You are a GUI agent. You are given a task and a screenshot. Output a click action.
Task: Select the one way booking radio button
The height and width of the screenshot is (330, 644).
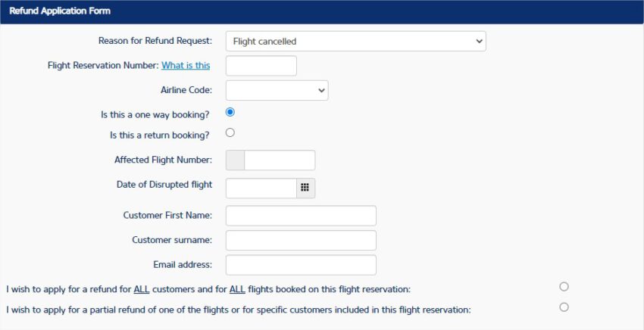click(x=230, y=112)
